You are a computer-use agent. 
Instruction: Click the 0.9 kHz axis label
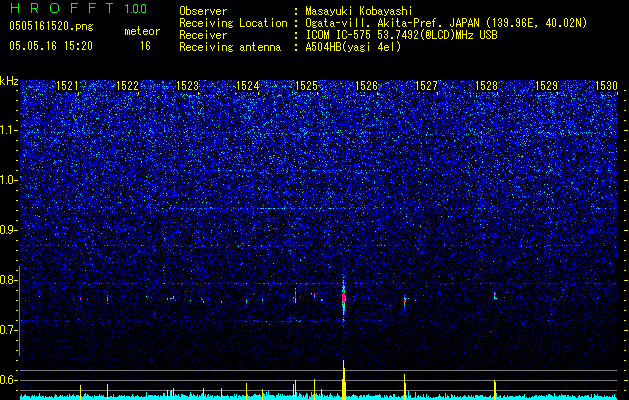coord(8,230)
